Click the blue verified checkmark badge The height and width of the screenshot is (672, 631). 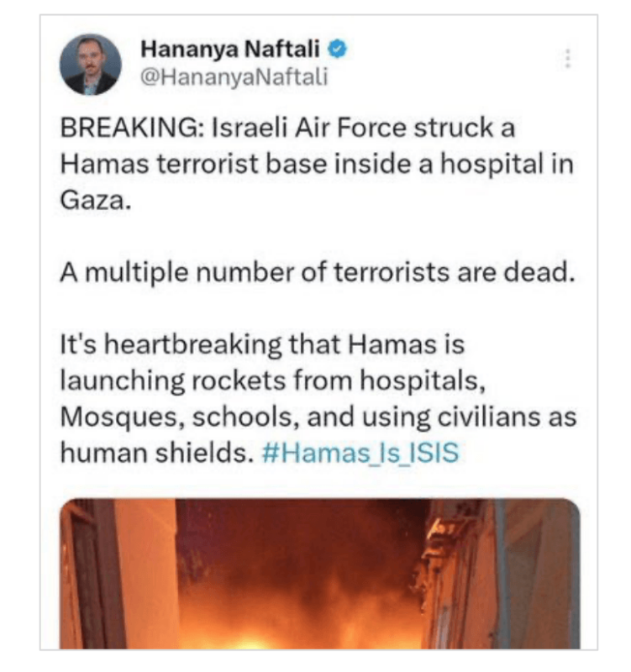(337, 50)
